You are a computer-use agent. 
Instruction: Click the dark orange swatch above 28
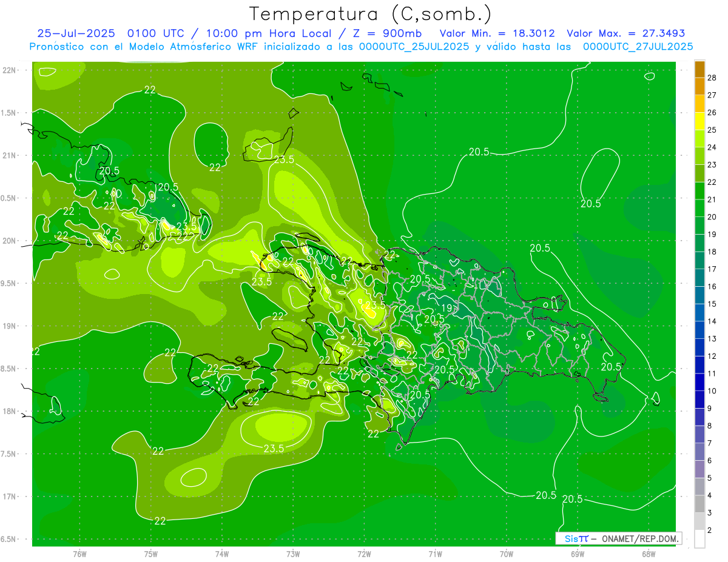[699, 69]
